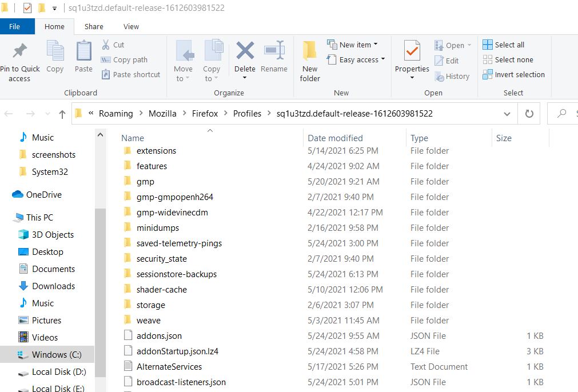Sort by the Name column header
The image size is (578, 392).
(210, 138)
